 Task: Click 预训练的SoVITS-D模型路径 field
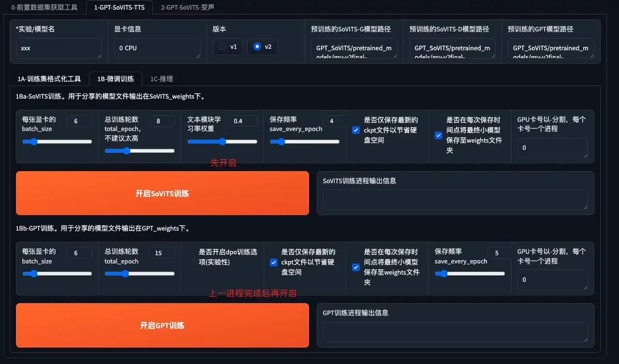(452, 48)
